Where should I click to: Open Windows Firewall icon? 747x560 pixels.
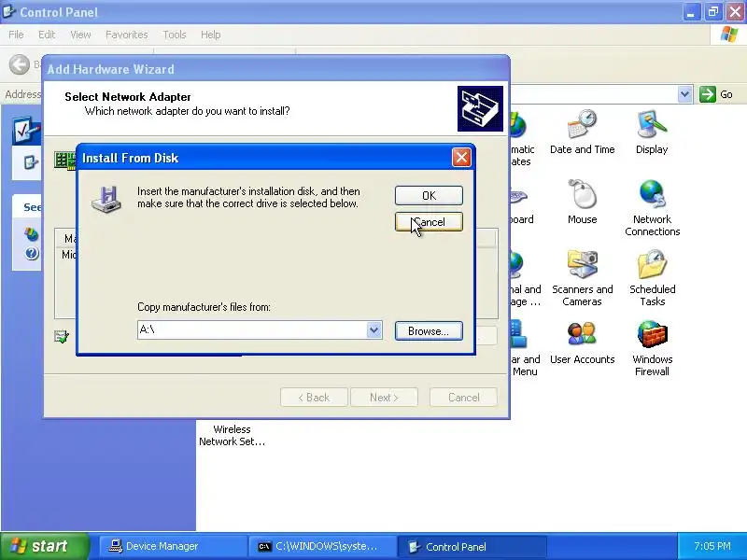click(x=652, y=348)
